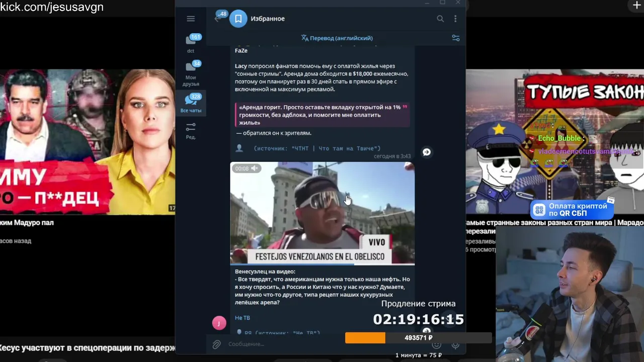Click the Избранное bookmark avatar

[238, 19]
